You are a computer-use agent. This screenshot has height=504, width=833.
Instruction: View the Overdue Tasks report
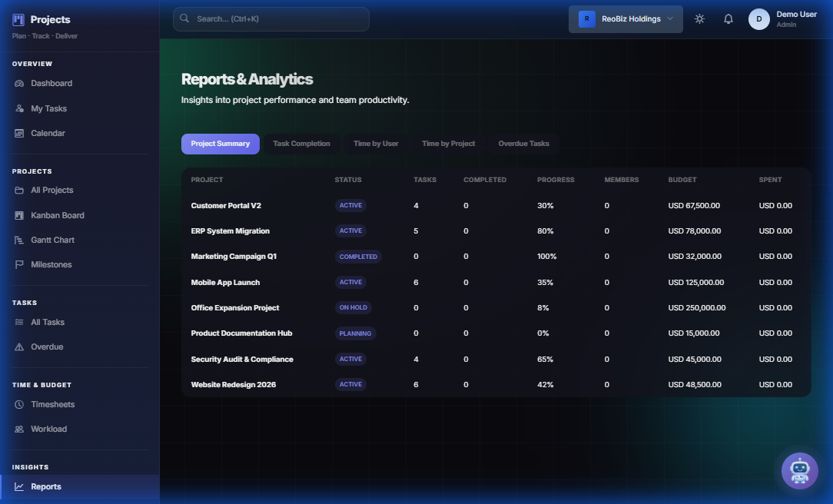point(523,143)
